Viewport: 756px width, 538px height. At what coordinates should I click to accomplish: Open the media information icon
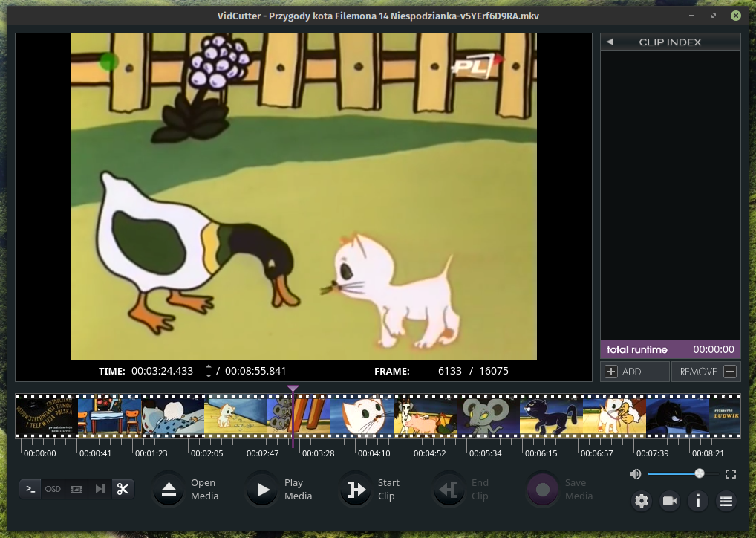coord(697,501)
